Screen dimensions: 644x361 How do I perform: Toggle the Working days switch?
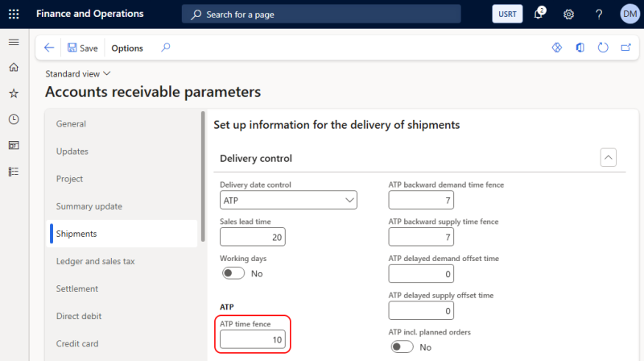[x=233, y=273]
